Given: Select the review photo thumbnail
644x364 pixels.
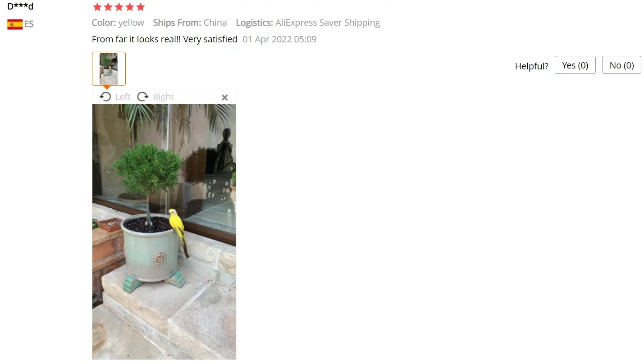Looking at the screenshot, I should (109, 68).
